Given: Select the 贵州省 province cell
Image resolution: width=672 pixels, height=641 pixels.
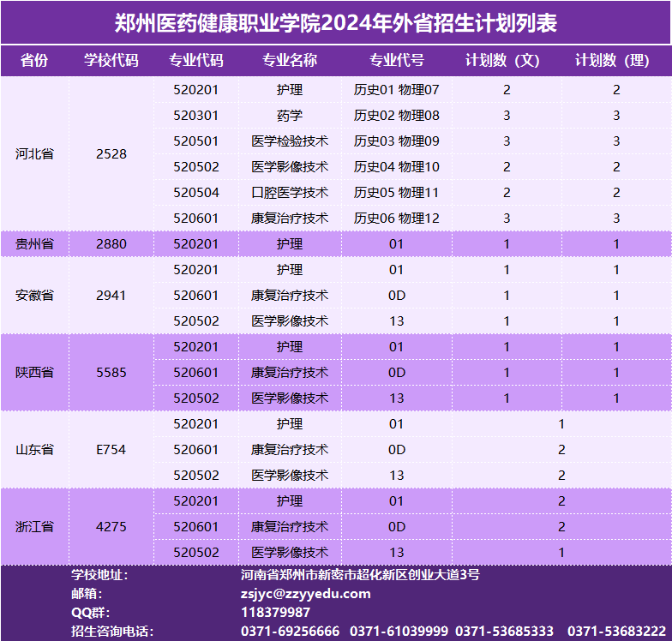Looking at the screenshot, I should coord(34,244).
